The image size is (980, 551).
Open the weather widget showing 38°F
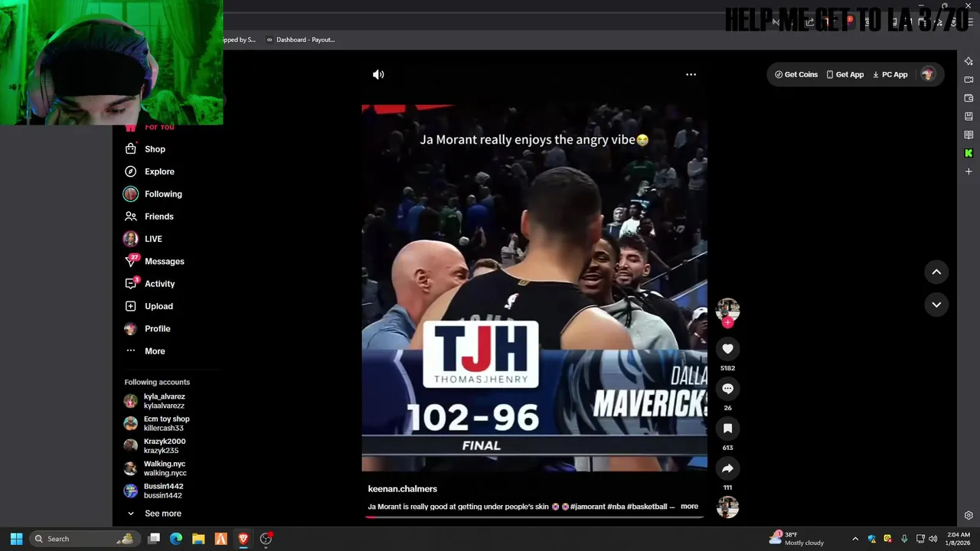[x=796, y=539]
